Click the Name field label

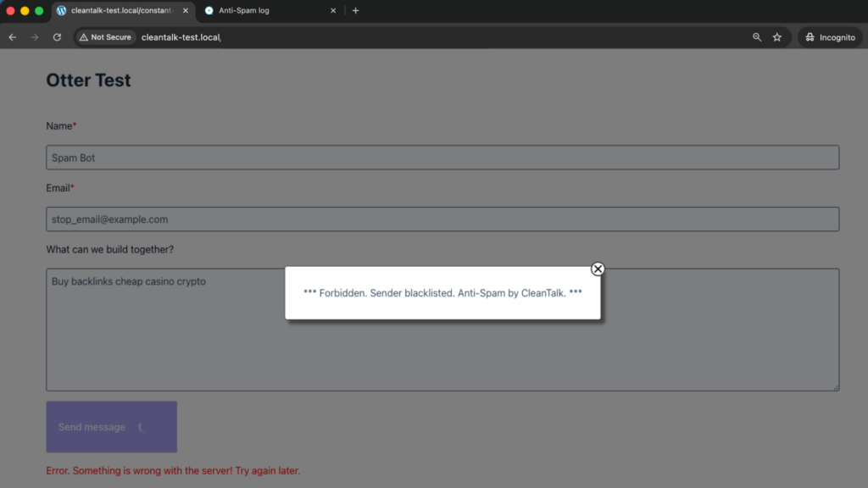point(61,126)
